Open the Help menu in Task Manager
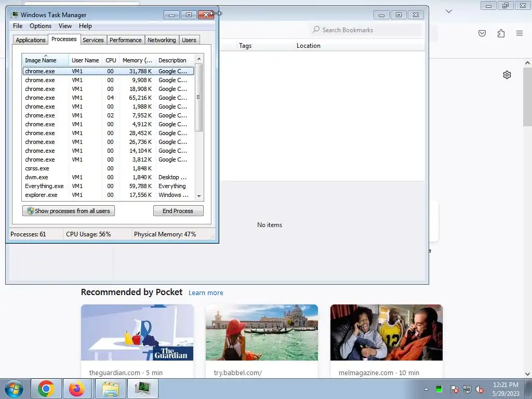 point(85,26)
